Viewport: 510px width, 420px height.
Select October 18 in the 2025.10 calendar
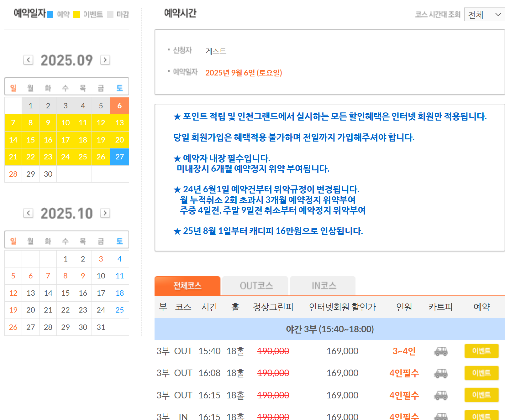coord(119,293)
